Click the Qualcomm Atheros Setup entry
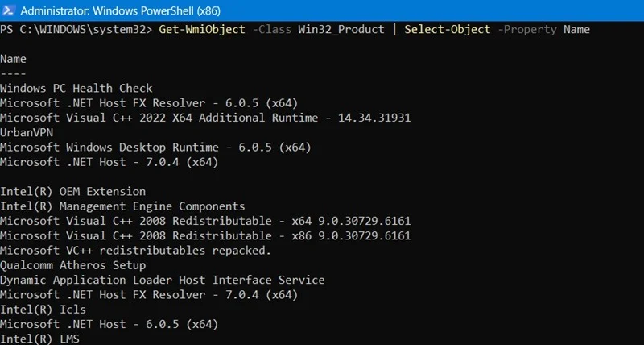The image size is (644, 345). tap(73, 265)
